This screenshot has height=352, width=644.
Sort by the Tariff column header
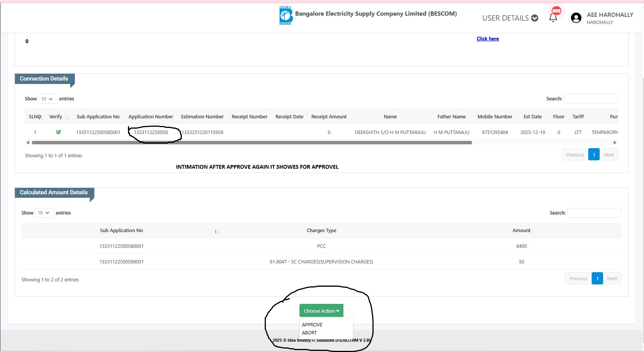pyautogui.click(x=578, y=117)
